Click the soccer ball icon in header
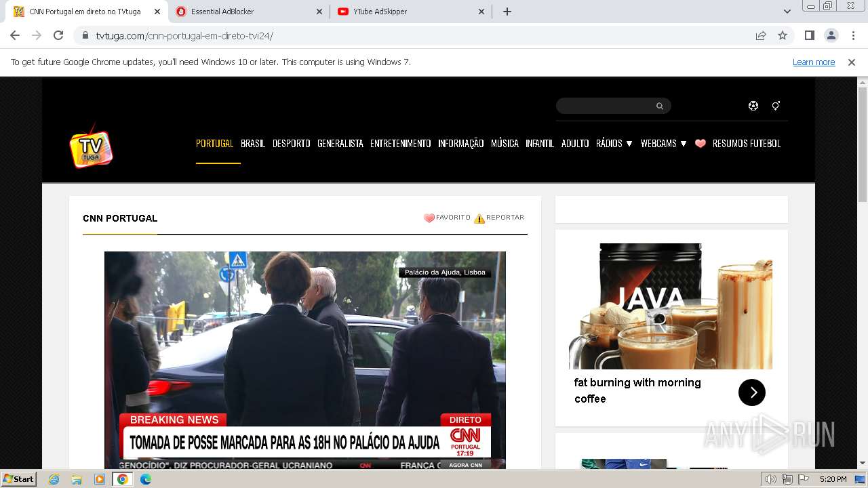868x488 pixels. click(753, 106)
